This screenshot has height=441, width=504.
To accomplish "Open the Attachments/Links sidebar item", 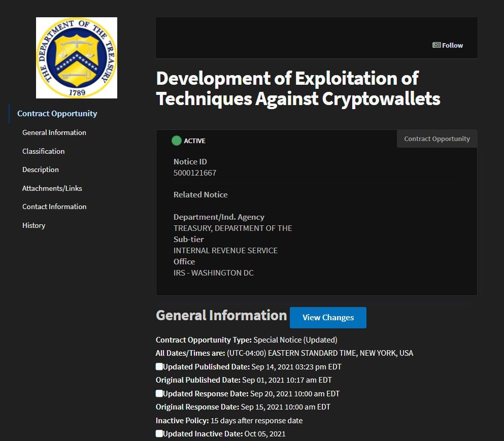I will (52, 188).
